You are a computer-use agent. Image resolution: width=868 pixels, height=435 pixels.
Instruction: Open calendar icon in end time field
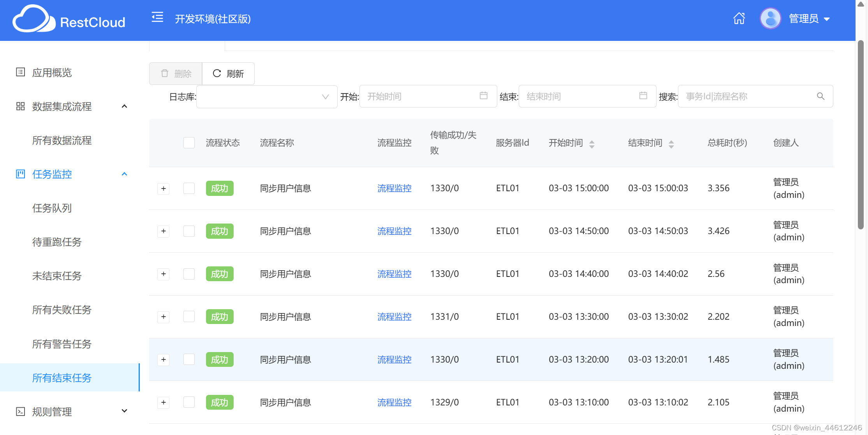[643, 96]
